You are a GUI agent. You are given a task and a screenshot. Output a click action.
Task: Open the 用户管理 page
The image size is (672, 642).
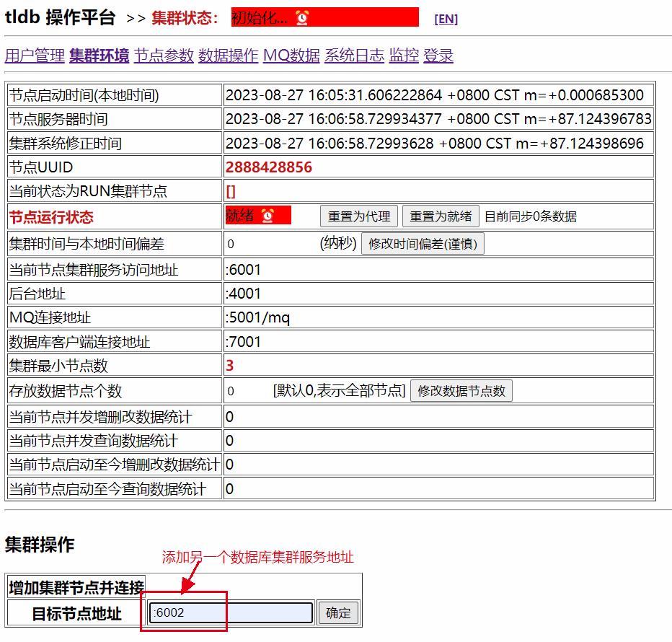35,56
